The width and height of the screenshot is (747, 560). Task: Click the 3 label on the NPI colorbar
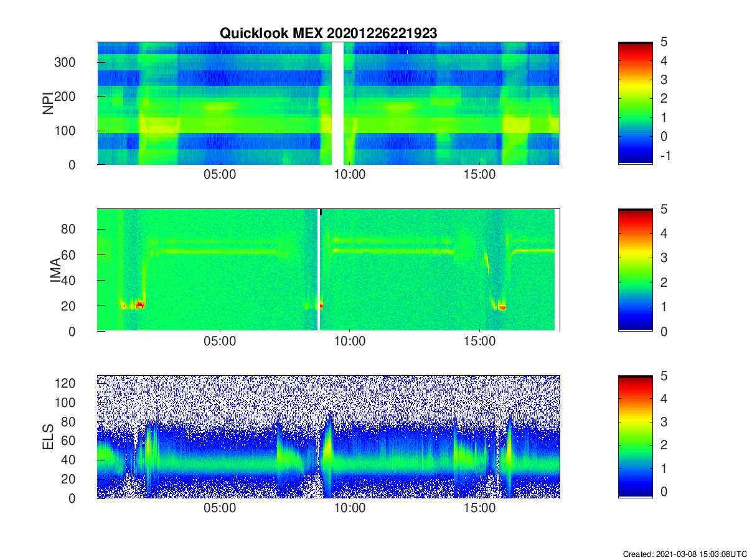[x=664, y=80]
